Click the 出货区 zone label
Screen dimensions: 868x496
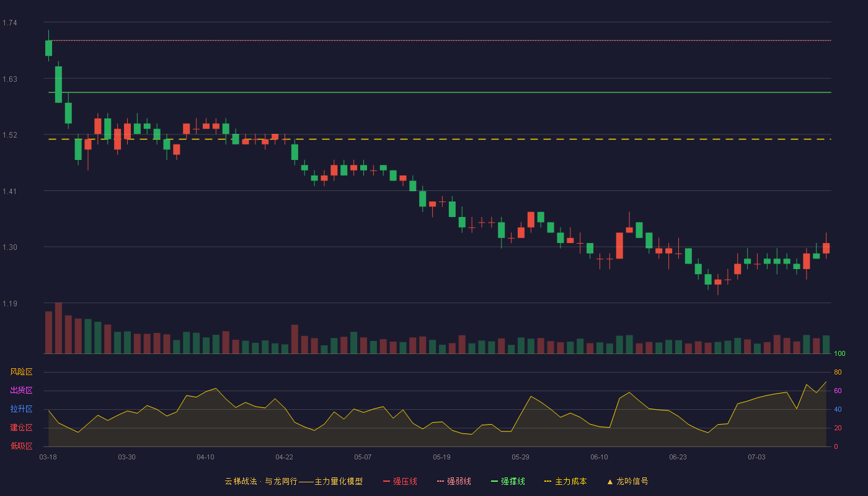pos(22,391)
